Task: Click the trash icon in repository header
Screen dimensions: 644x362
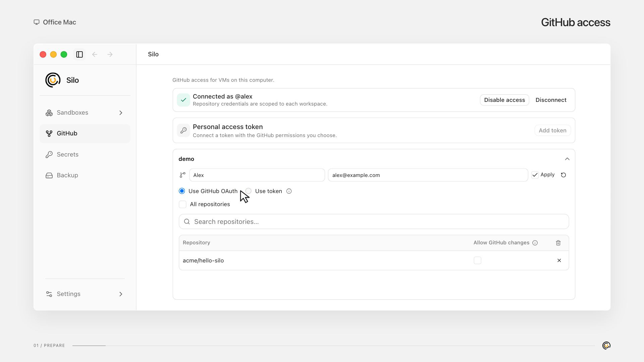Action: (x=558, y=243)
